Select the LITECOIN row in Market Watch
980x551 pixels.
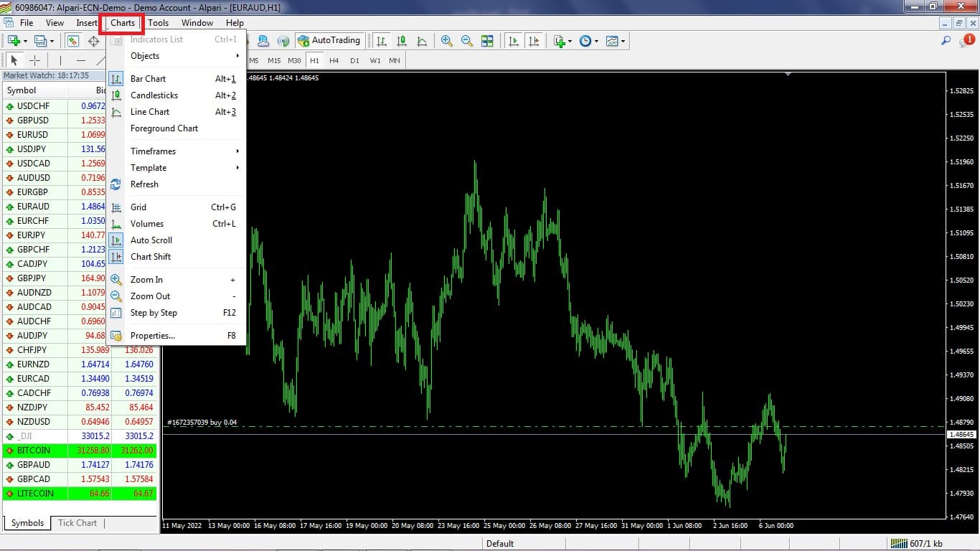pos(80,494)
